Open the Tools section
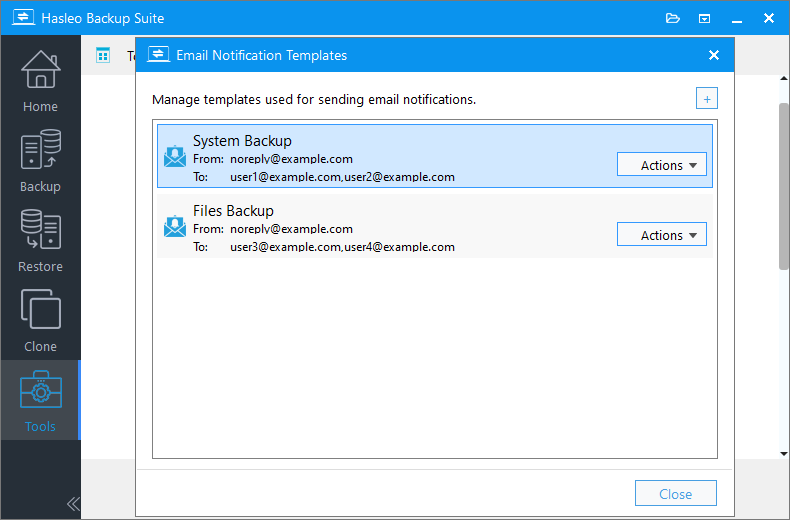 [x=40, y=400]
